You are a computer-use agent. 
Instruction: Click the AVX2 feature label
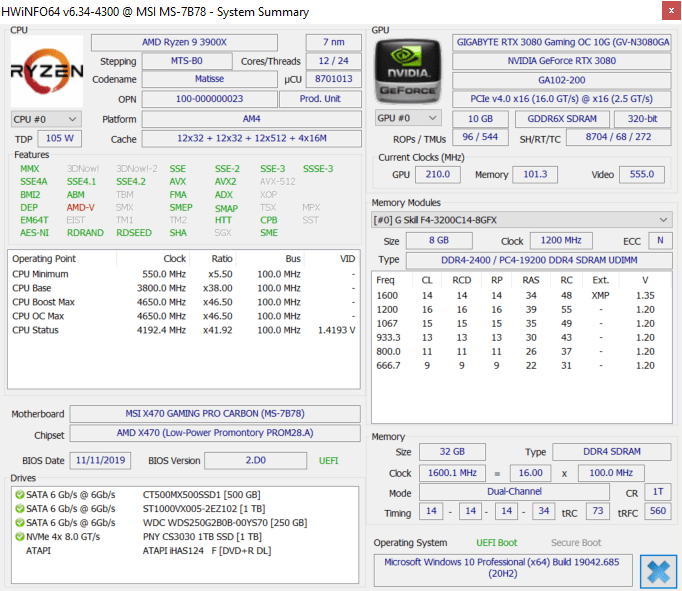pos(225,182)
